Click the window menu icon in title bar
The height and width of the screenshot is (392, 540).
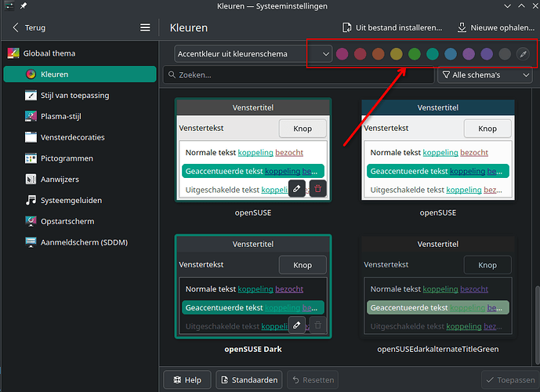click(9, 5)
